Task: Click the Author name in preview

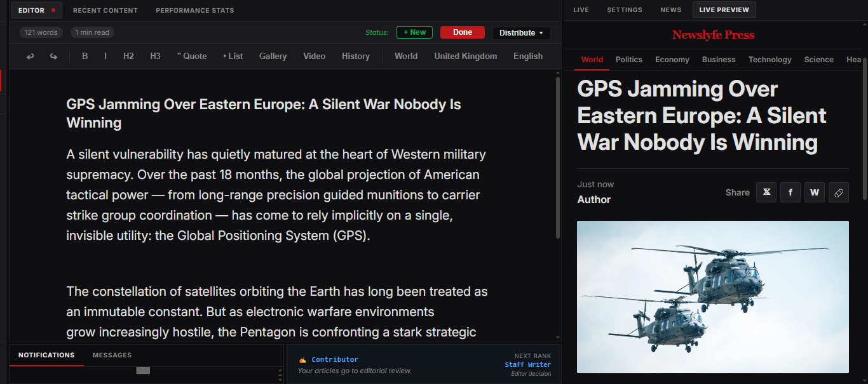Action: click(594, 199)
